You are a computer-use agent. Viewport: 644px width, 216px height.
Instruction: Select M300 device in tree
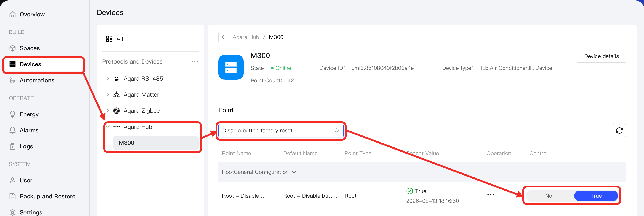pos(156,143)
